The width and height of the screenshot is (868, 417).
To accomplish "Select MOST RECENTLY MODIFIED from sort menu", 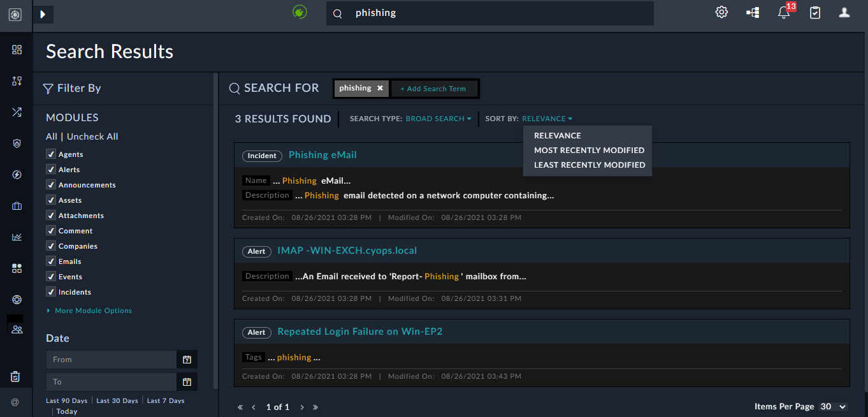I will tap(589, 150).
